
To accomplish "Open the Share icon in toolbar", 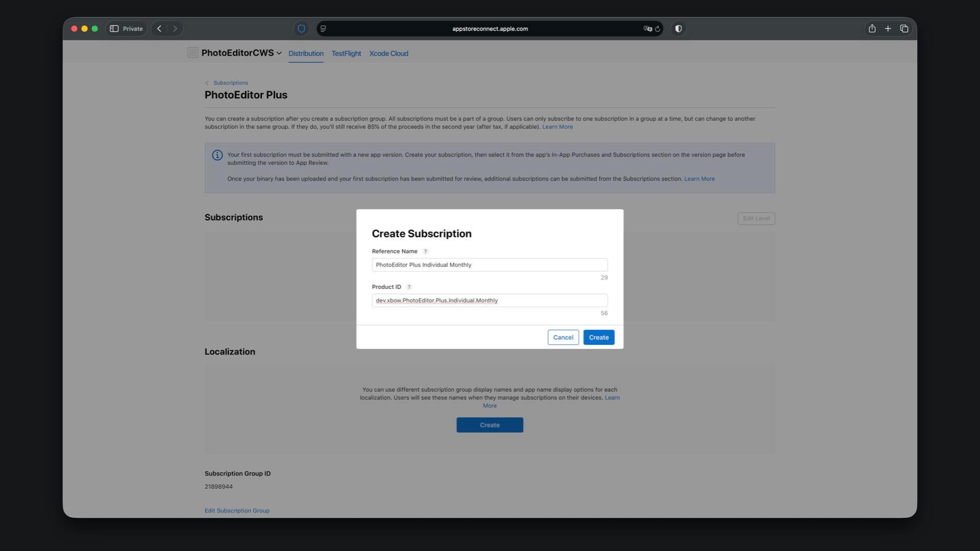I will (x=872, y=29).
